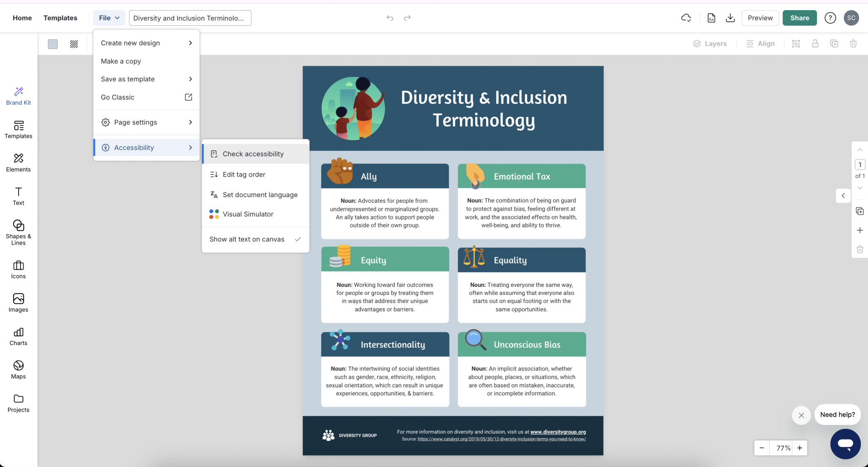Open the Layers button
The image size is (868, 467).
(x=710, y=44)
